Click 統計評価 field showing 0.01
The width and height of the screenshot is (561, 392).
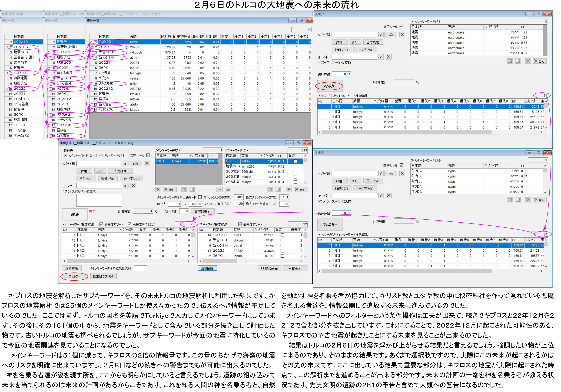click(341, 75)
